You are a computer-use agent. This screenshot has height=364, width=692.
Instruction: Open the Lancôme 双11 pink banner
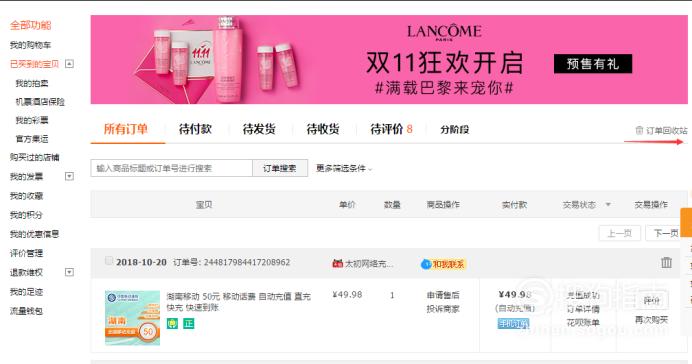coord(389,60)
